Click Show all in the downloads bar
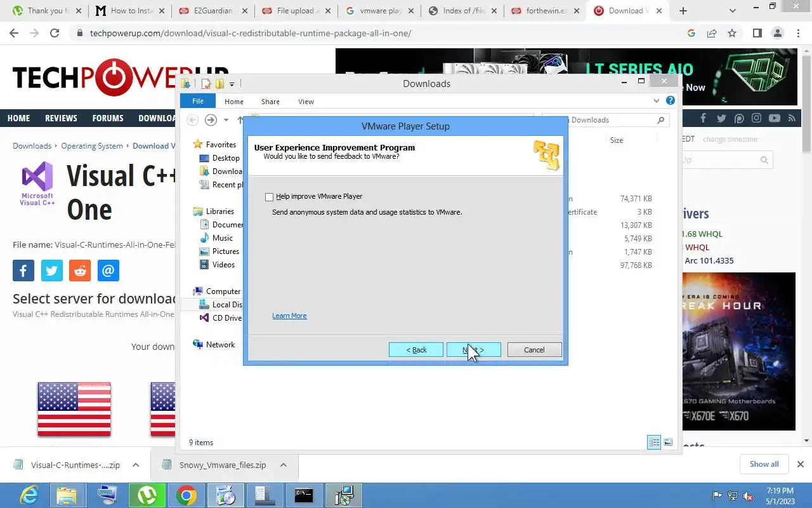Screen dimensions: 812x508 (x=764, y=464)
